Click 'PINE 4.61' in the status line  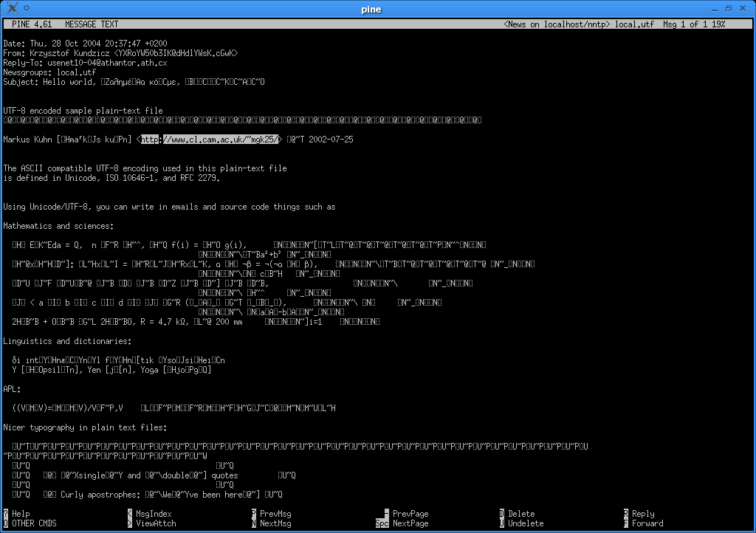point(32,24)
